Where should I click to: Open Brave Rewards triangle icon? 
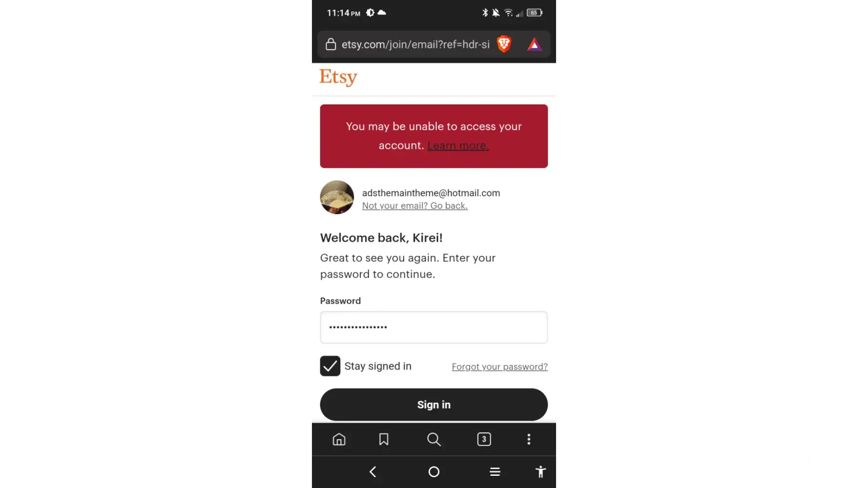535,45
